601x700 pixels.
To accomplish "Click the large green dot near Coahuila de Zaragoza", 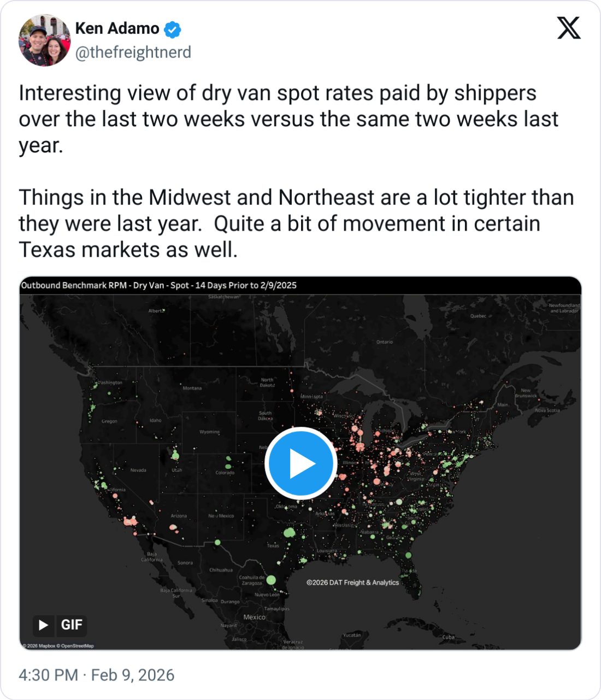I will click(271, 580).
